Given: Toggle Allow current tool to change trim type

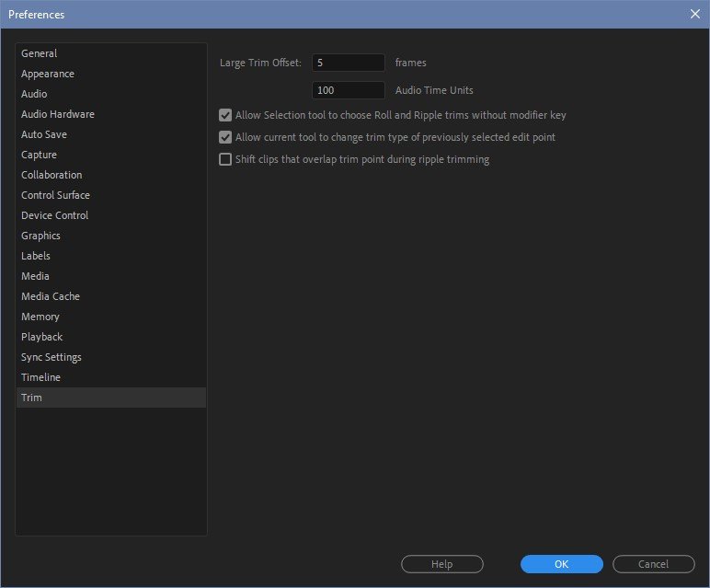Looking at the screenshot, I should point(225,137).
